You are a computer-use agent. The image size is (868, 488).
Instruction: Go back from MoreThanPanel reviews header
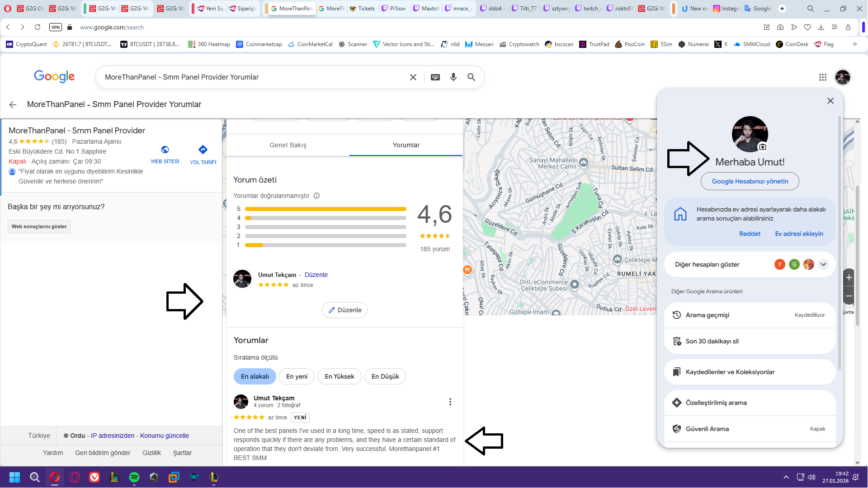(13, 105)
